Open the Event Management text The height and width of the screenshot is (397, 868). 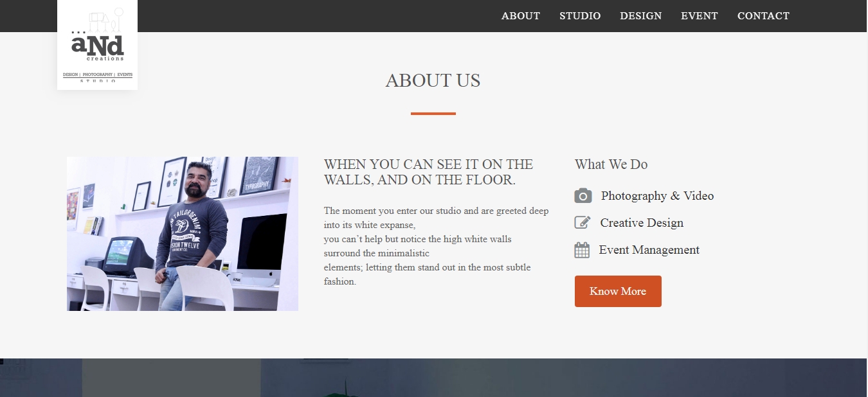pos(649,250)
